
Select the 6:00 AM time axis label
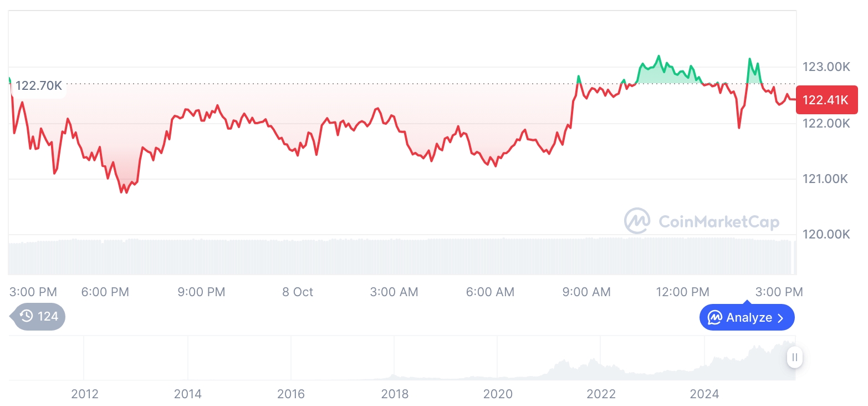[x=491, y=292]
